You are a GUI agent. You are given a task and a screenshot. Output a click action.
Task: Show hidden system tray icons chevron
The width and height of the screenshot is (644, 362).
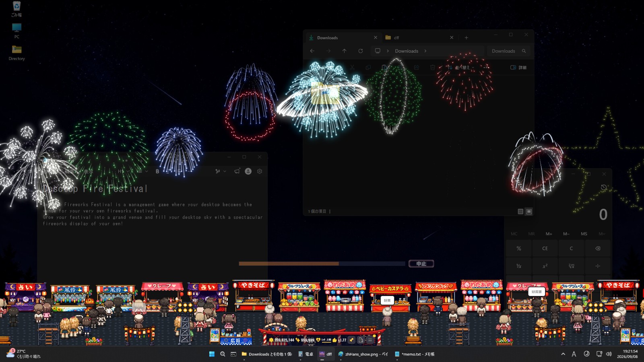[x=563, y=354]
